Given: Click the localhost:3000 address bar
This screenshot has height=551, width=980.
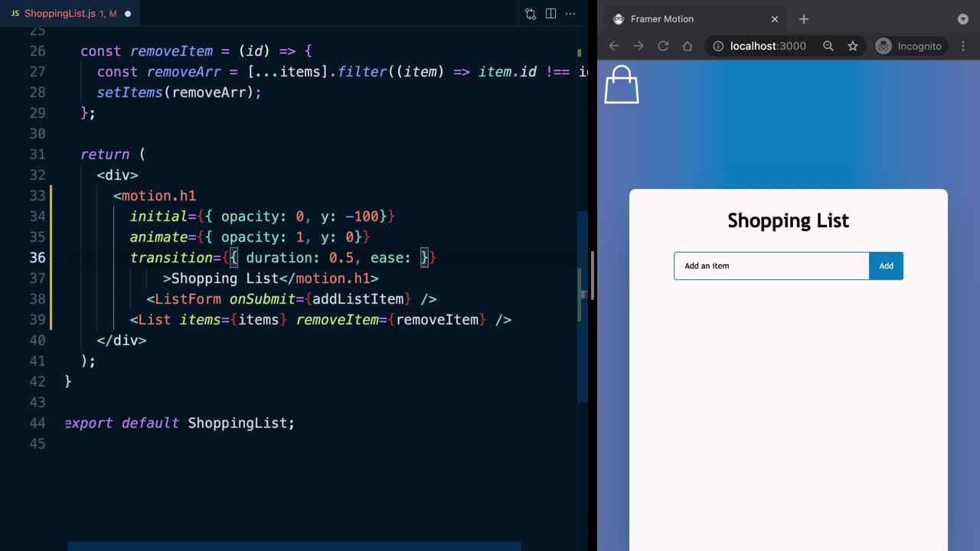Looking at the screenshot, I should click(x=768, y=46).
